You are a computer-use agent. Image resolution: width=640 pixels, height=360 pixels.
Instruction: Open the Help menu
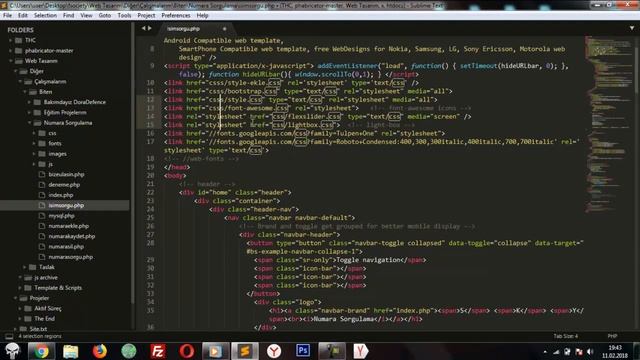tap(202, 16)
